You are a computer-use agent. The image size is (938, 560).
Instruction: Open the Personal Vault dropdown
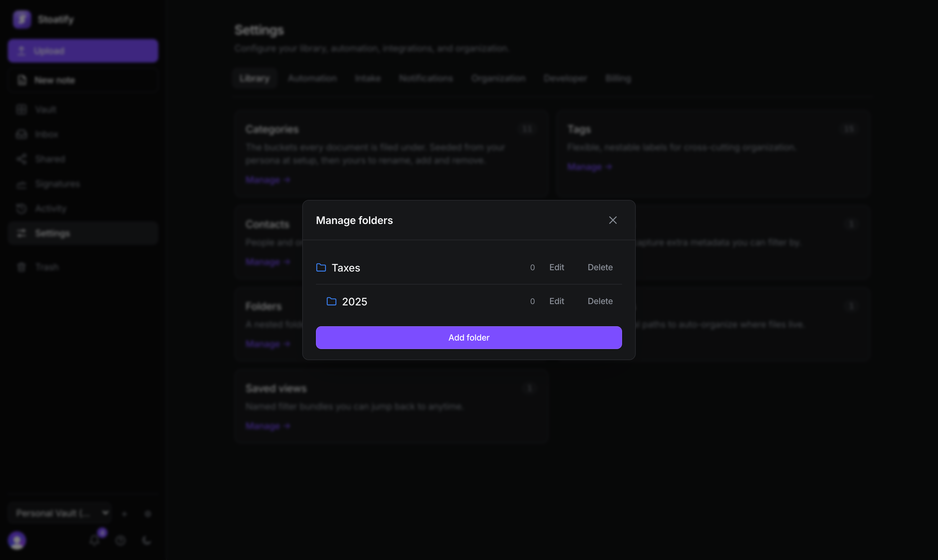coord(60,513)
